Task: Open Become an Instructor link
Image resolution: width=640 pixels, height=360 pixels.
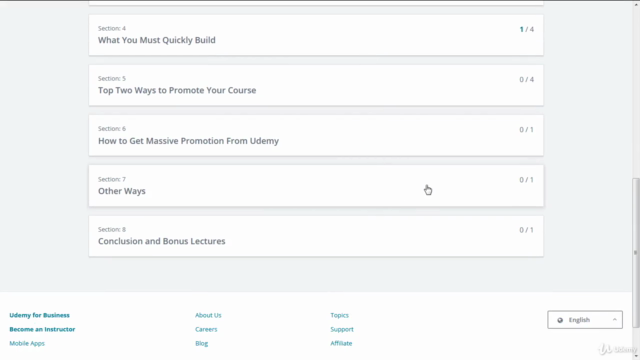Action: pos(42,329)
